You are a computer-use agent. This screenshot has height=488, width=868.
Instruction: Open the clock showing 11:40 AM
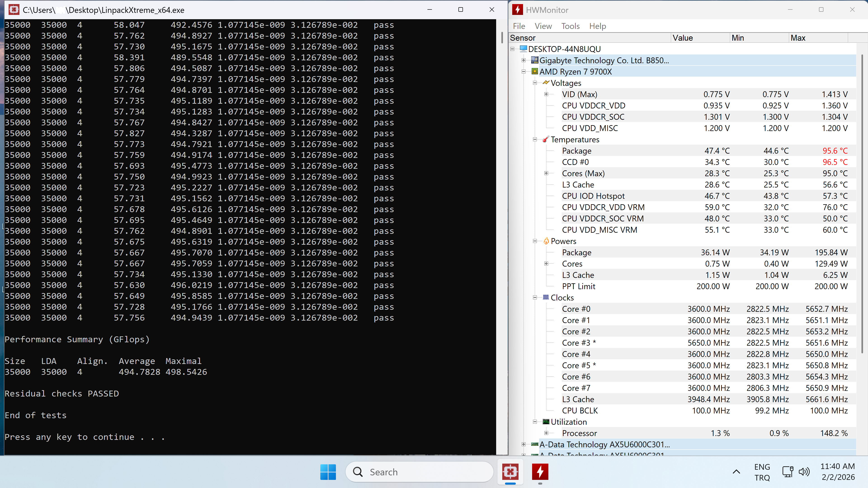click(x=838, y=472)
